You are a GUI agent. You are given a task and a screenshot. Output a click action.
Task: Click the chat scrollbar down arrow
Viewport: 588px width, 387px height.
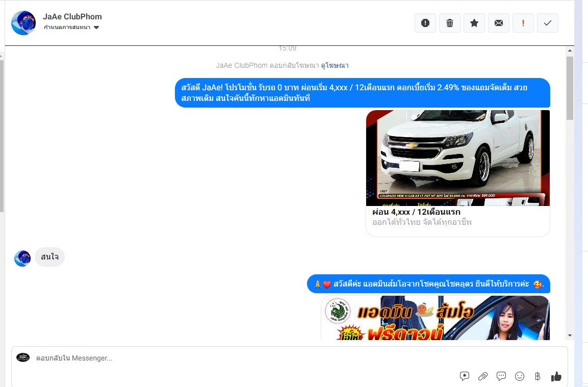click(x=570, y=336)
